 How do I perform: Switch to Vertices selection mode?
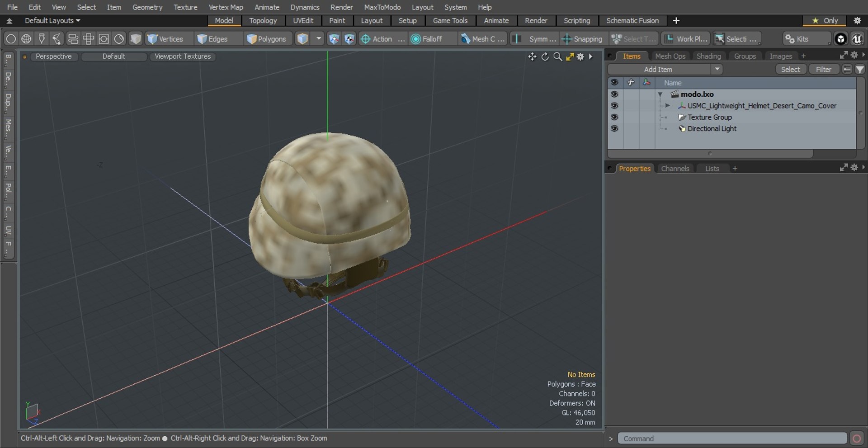[x=165, y=39]
